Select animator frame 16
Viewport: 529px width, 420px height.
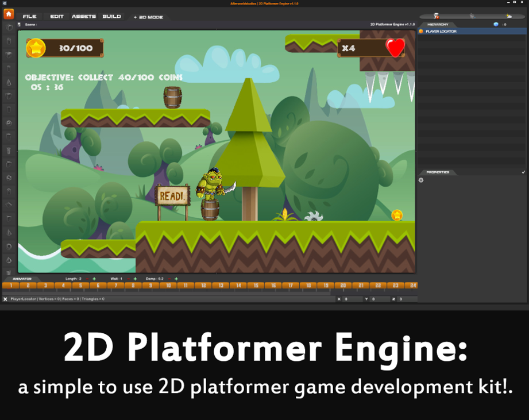click(273, 286)
